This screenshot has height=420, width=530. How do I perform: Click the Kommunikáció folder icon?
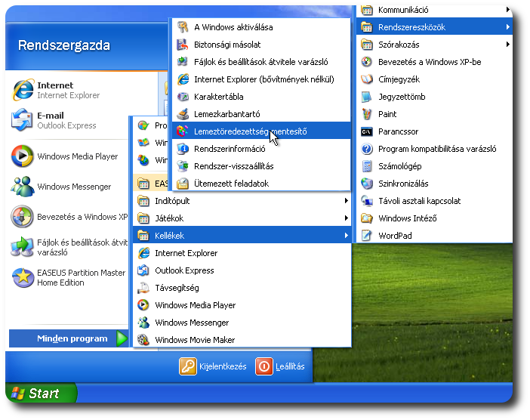[367, 10]
